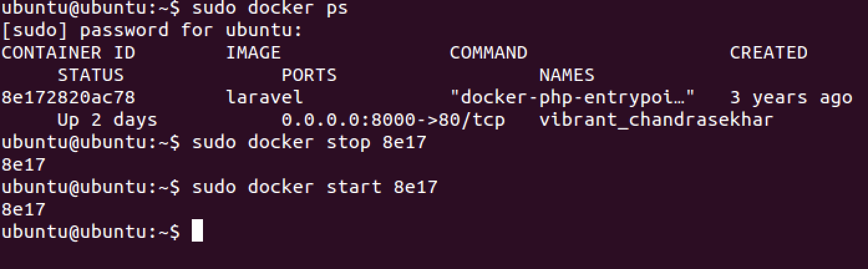Click the NAMES column header
Viewport: 868px width, 269px height.
[567, 75]
